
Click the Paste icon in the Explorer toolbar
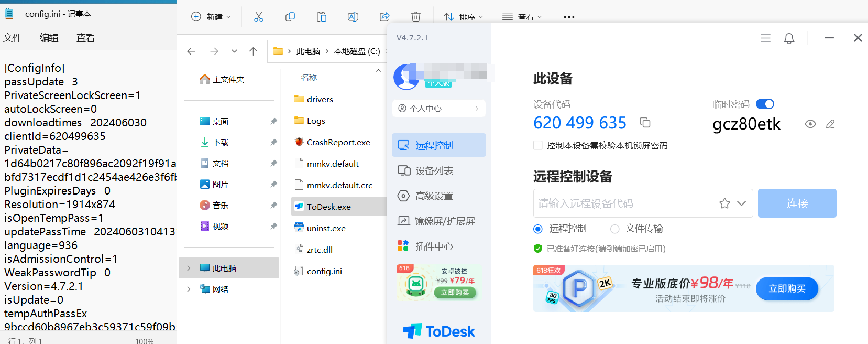(322, 17)
